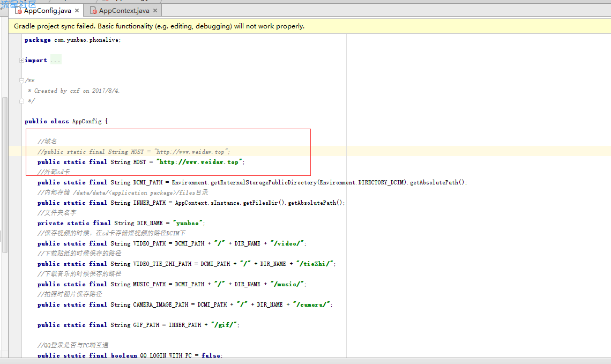This screenshot has height=364, width=611.
Task: Click the HOST string "http://www.weidaw.top"
Action: click(199, 162)
